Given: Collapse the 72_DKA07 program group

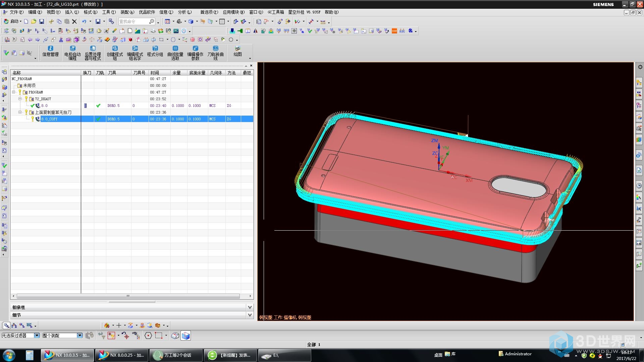Looking at the screenshot, I should click(20, 99).
